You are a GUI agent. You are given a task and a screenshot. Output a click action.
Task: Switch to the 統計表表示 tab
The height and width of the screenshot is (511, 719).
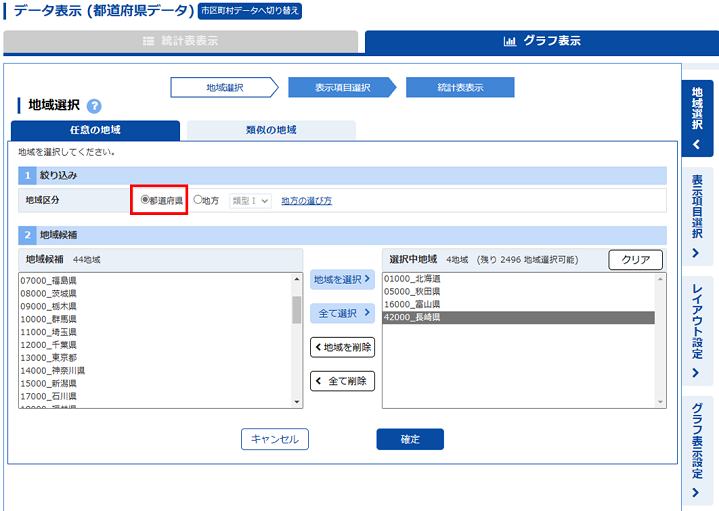[180, 42]
